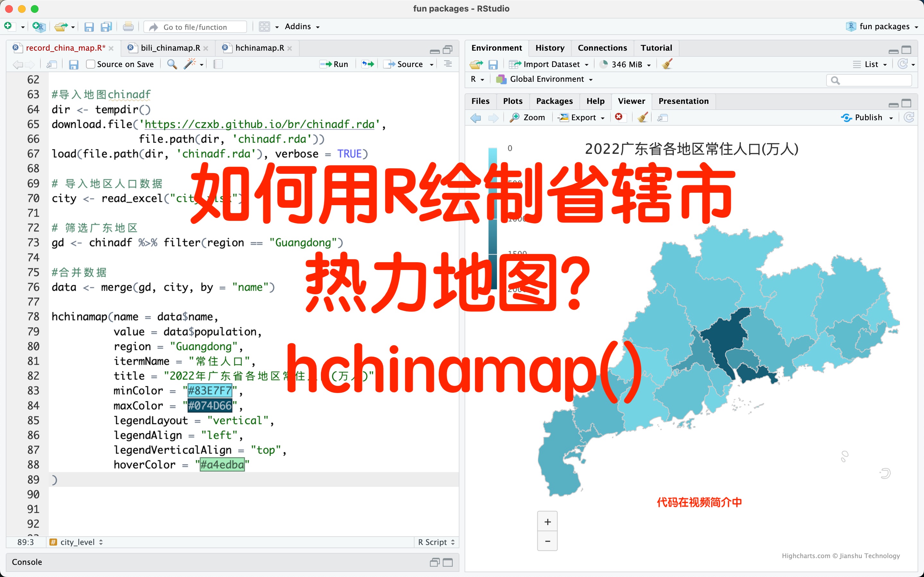Open the Find/Replace search tool
924x577 pixels.
(171, 64)
